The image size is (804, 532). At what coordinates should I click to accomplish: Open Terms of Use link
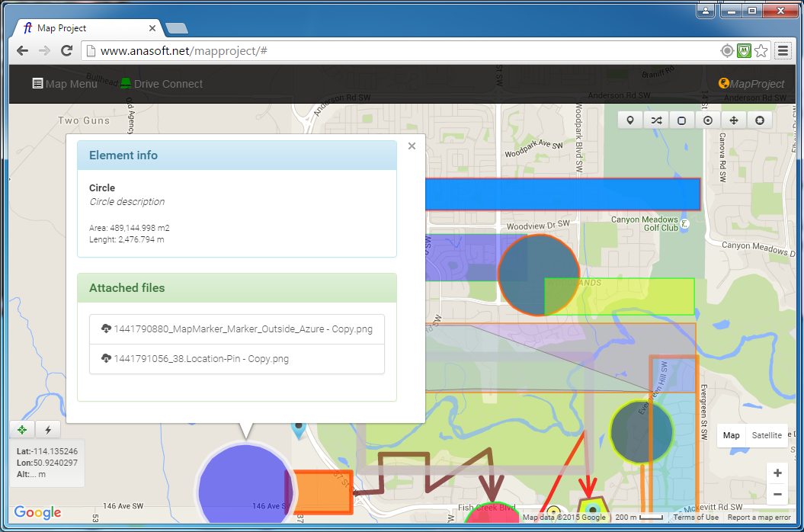696,517
